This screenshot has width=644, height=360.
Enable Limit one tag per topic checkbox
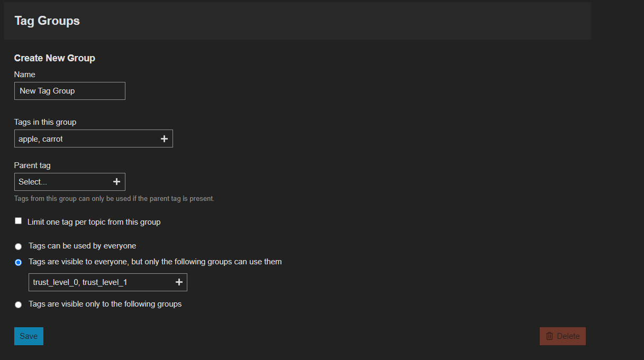(18, 221)
